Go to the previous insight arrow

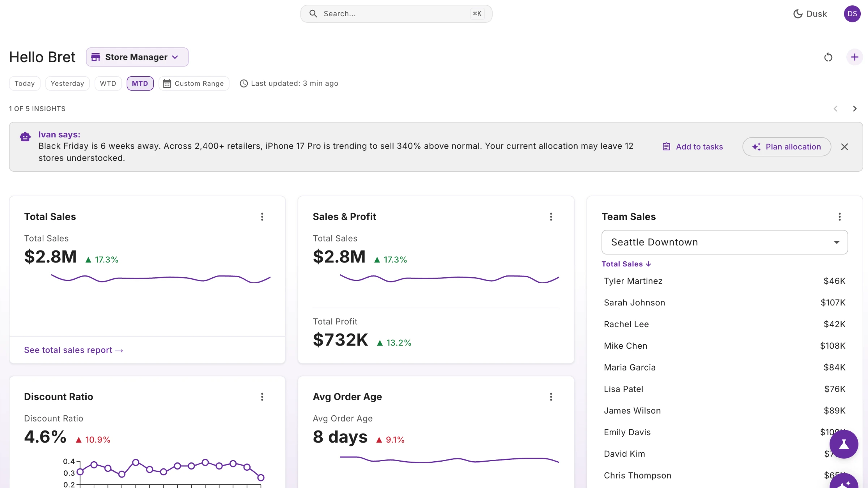(x=835, y=109)
